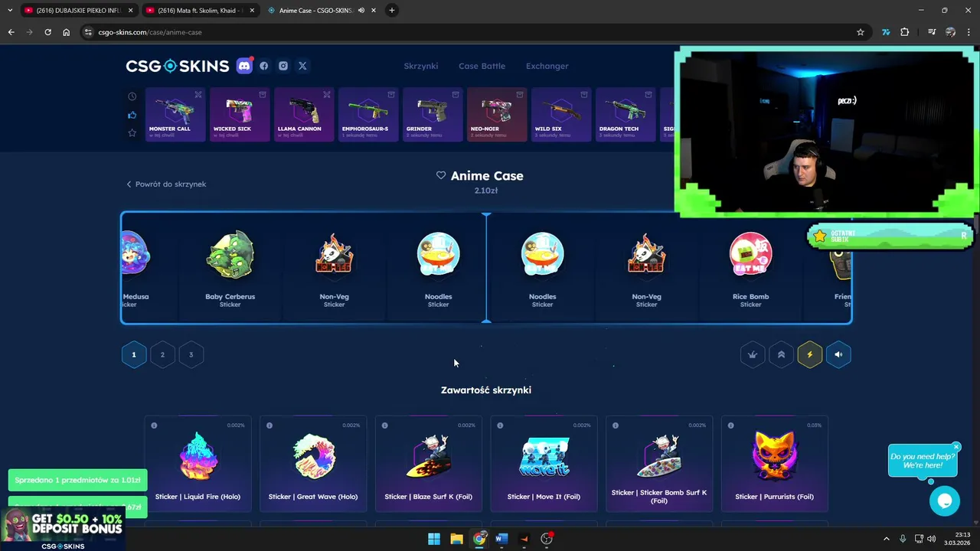The image size is (980, 551).
Task: Open the Grinder drop card
Action: point(433,115)
